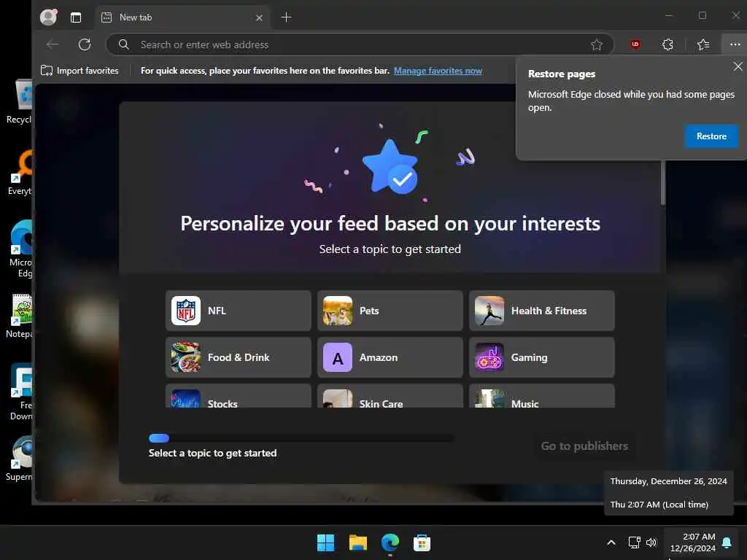Show hidden icons chevron in tray

coord(611,542)
